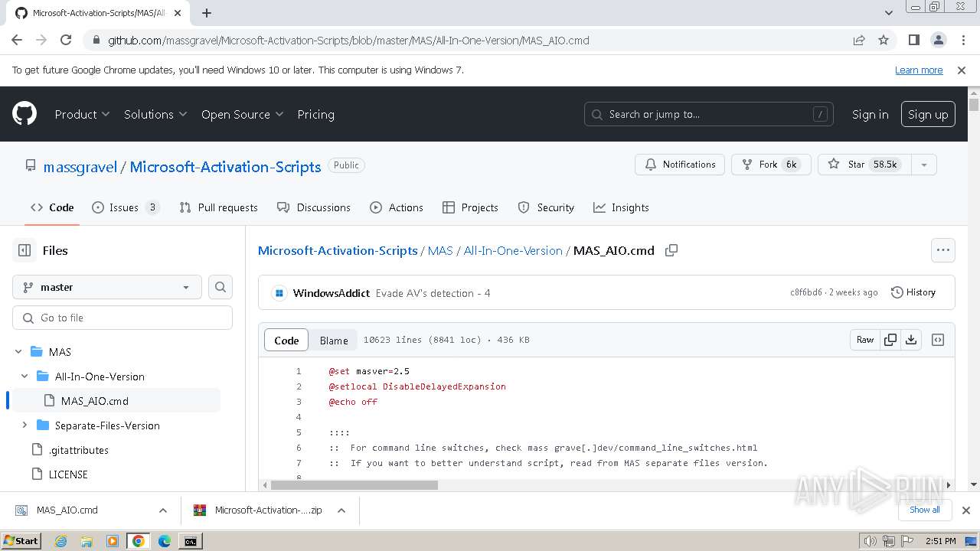
Task: Select LICENSE file in tree
Action: pos(68,474)
